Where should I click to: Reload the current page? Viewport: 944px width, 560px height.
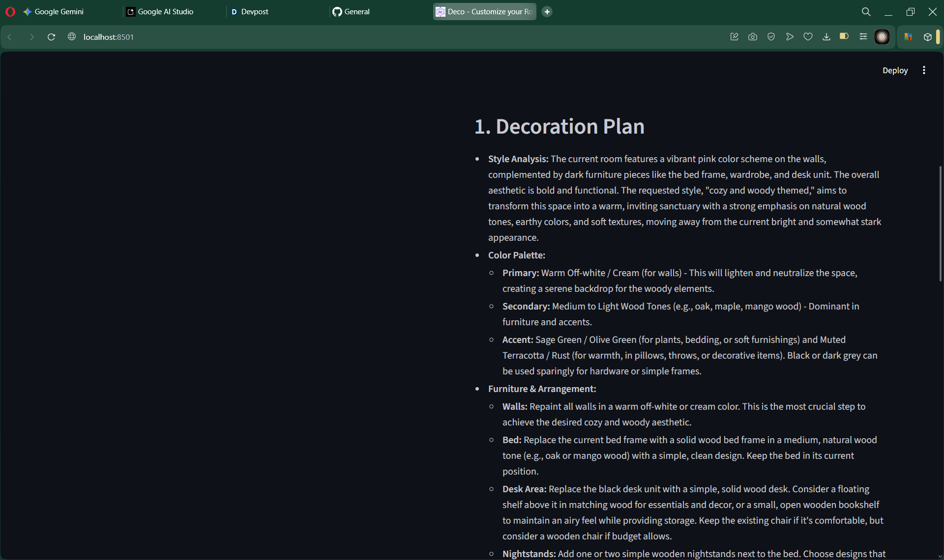point(51,37)
